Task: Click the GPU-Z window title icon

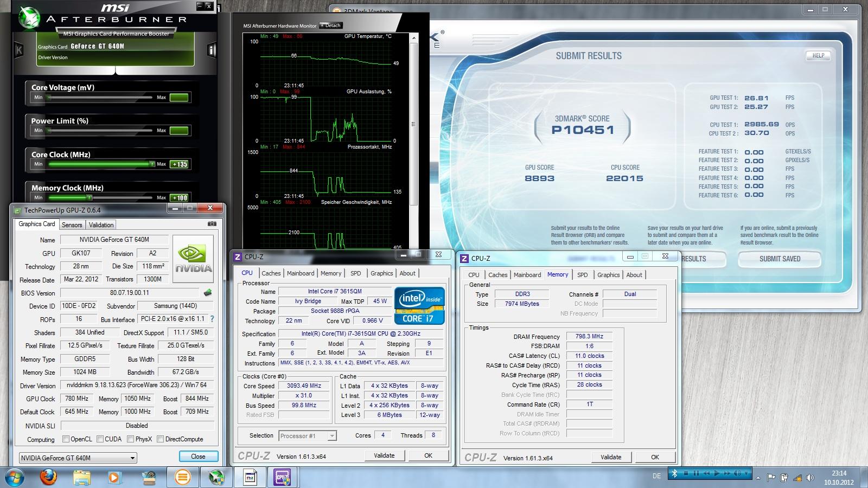Action: pos(17,210)
